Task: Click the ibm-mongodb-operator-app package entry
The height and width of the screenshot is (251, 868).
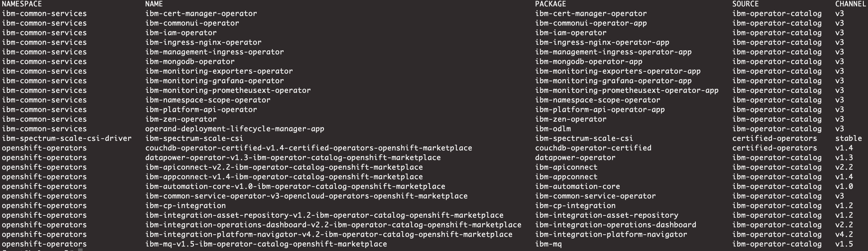Action: (588, 62)
